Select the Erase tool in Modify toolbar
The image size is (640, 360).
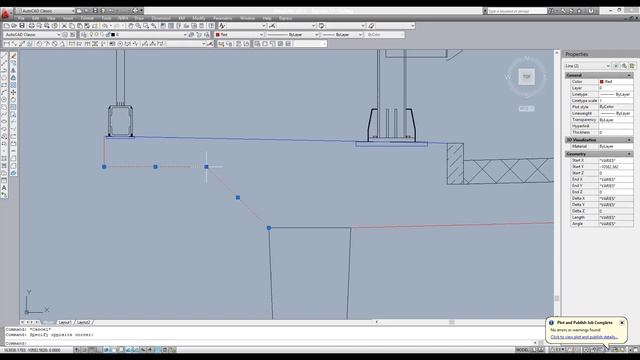pyautogui.click(x=13, y=56)
